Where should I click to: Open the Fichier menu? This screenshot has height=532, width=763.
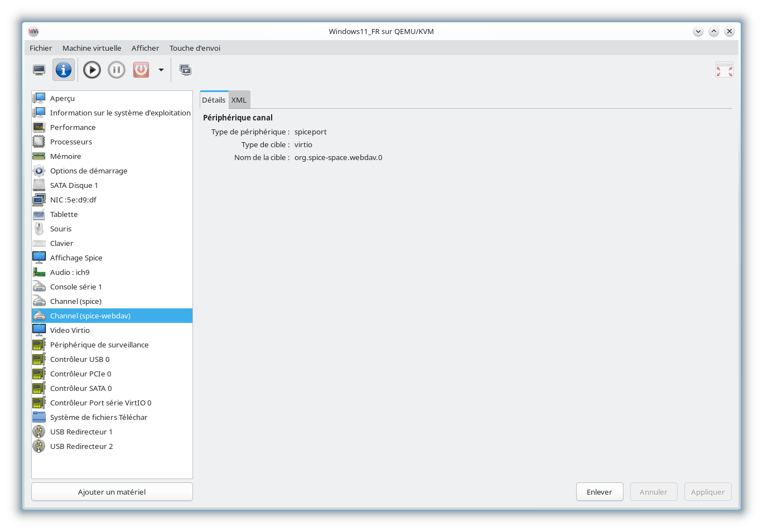pyautogui.click(x=41, y=48)
